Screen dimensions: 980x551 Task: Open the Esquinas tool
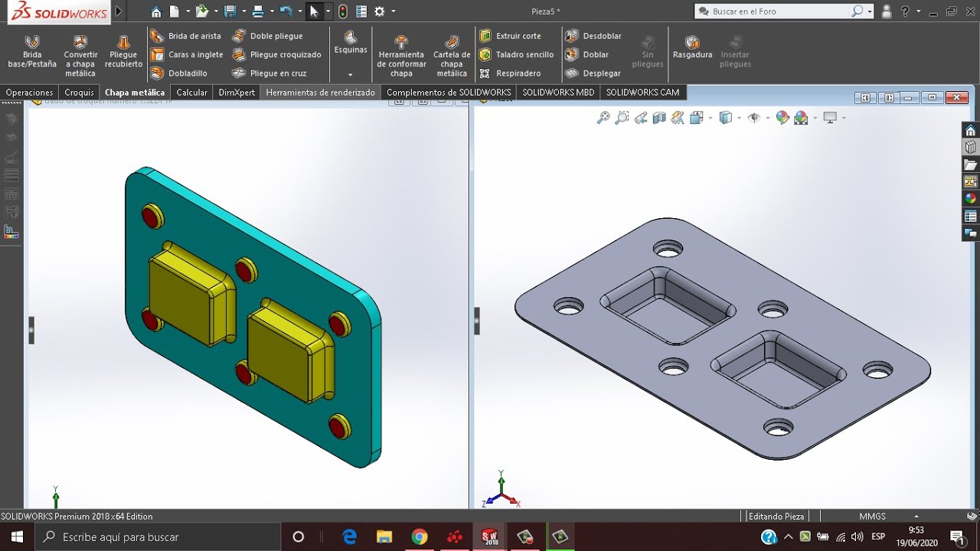pyautogui.click(x=351, y=43)
